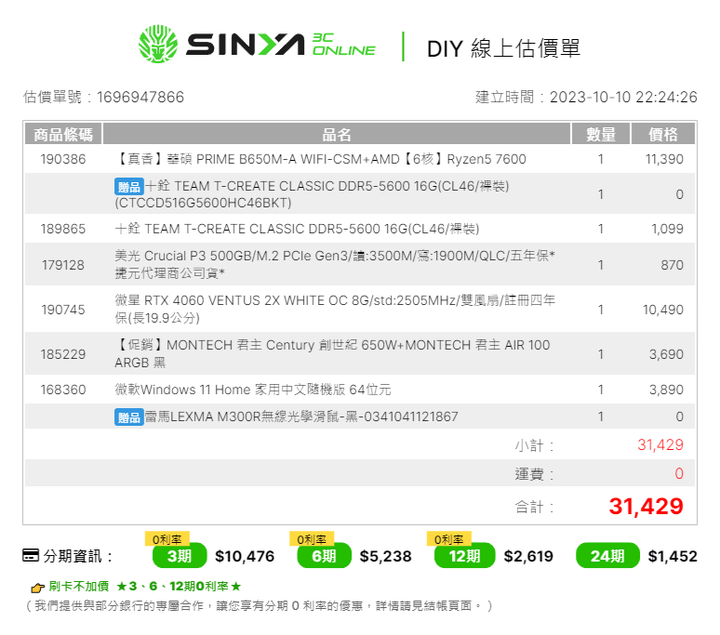
Task: Click the 0利率 tag above 12期
Action: click(449, 539)
